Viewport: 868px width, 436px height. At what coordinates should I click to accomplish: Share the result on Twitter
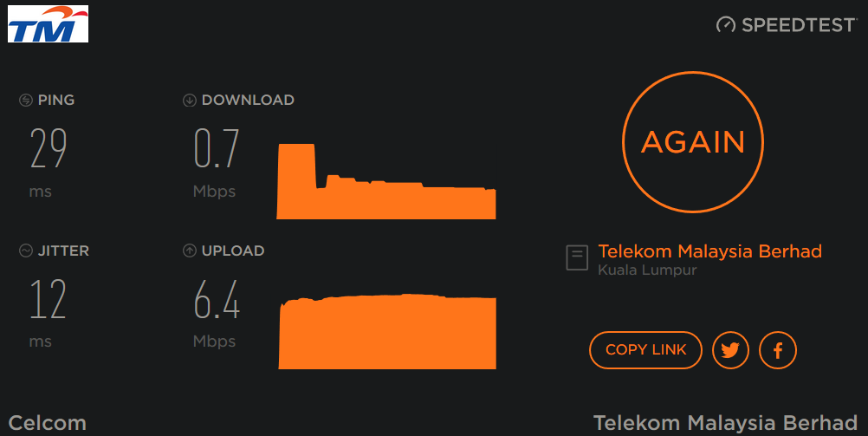pos(730,350)
